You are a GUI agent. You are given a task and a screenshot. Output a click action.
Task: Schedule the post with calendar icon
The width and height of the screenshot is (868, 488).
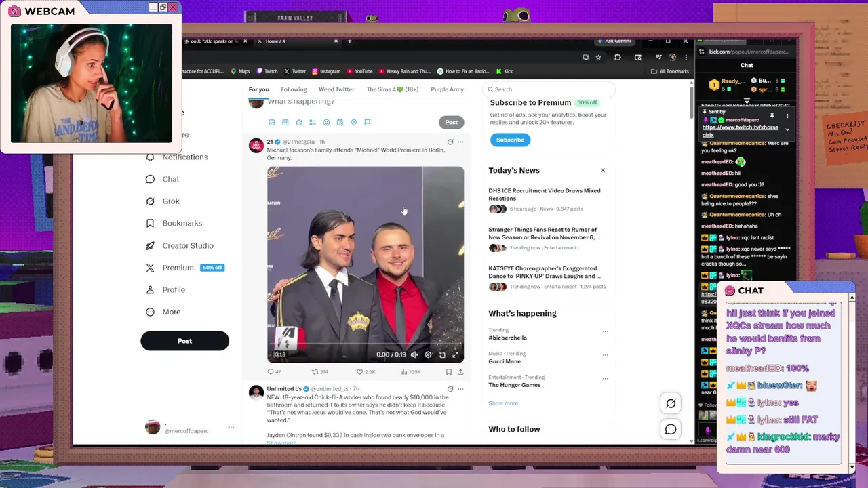[340, 123]
